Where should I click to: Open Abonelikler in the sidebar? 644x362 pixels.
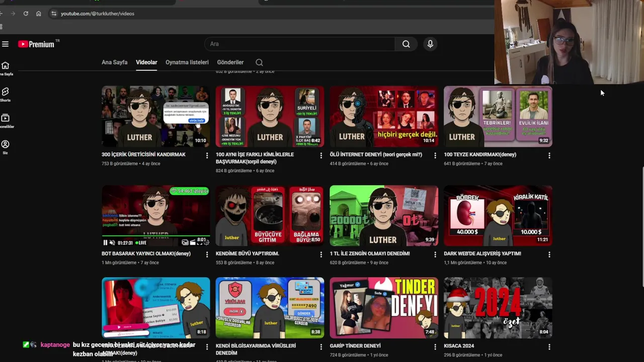pos(6,121)
